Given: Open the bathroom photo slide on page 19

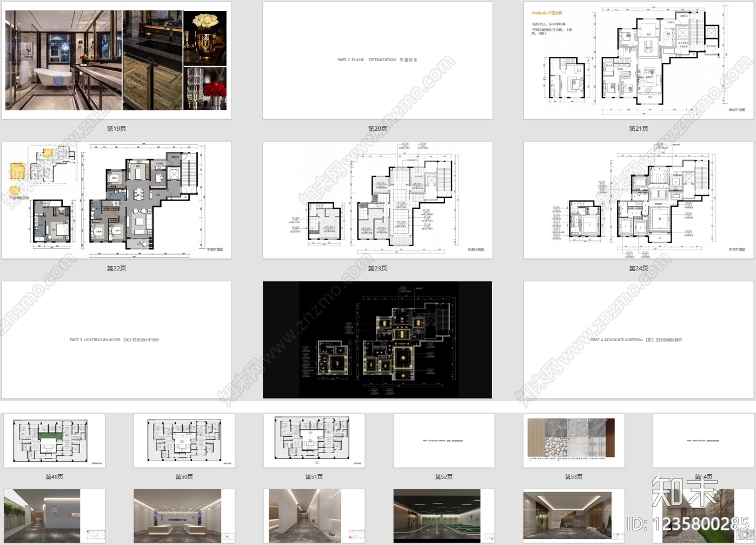Looking at the screenshot, I should coord(117,60).
